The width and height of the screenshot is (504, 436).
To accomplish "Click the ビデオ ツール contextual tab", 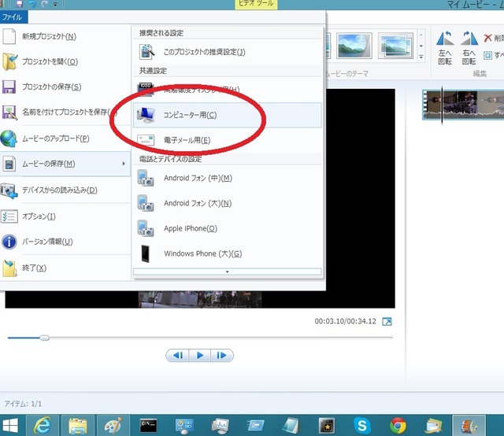I will 256,4.
